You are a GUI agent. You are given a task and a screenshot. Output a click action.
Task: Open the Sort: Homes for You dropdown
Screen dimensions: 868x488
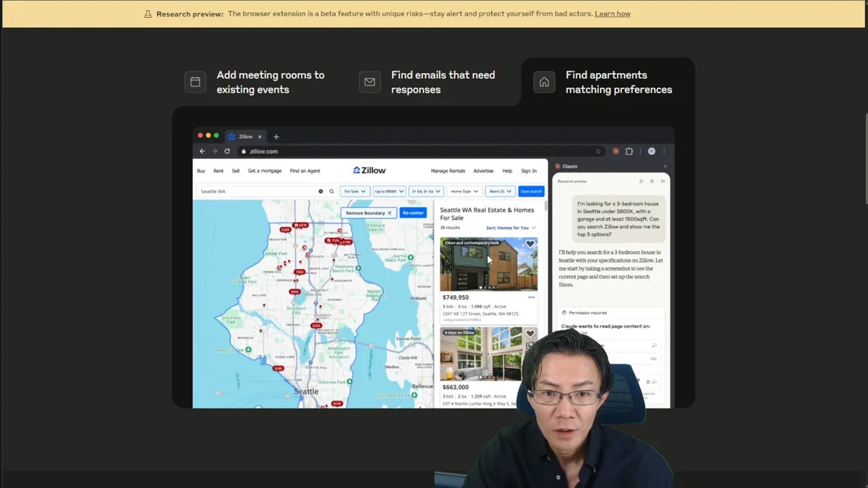(511, 228)
